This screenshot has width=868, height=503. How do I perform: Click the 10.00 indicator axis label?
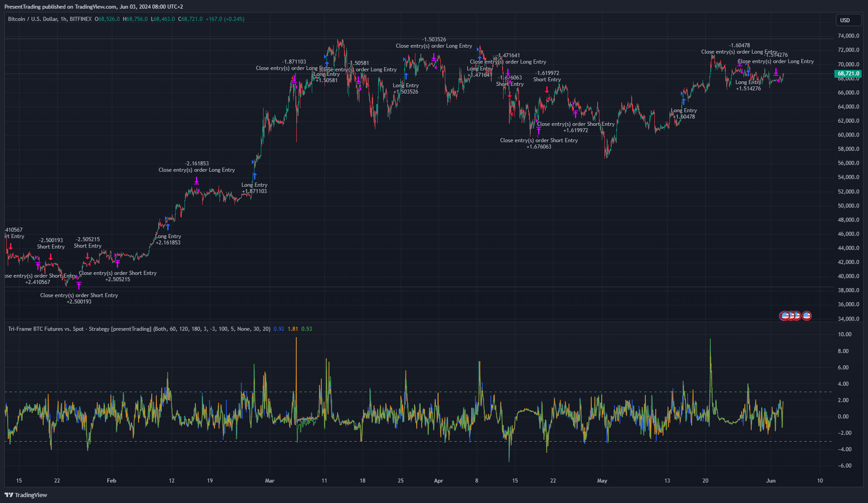coord(845,334)
